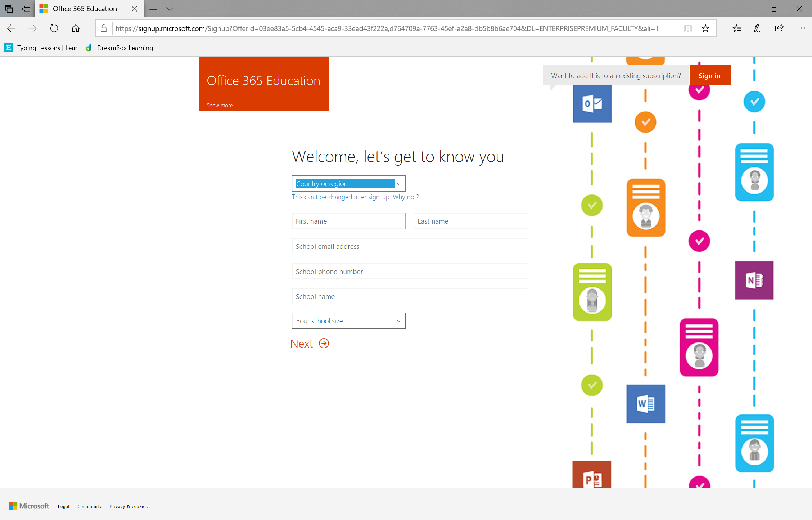812x520 pixels.
Task: Click the Country or region dropdown arrow
Action: [400, 184]
